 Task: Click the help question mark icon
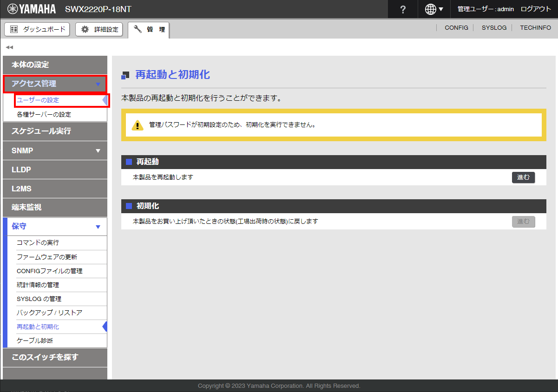tap(403, 9)
